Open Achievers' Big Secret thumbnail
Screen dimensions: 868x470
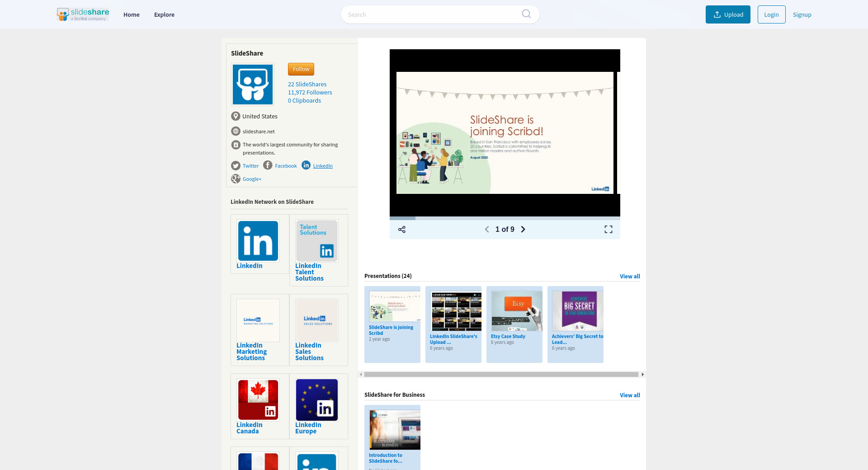click(578, 311)
